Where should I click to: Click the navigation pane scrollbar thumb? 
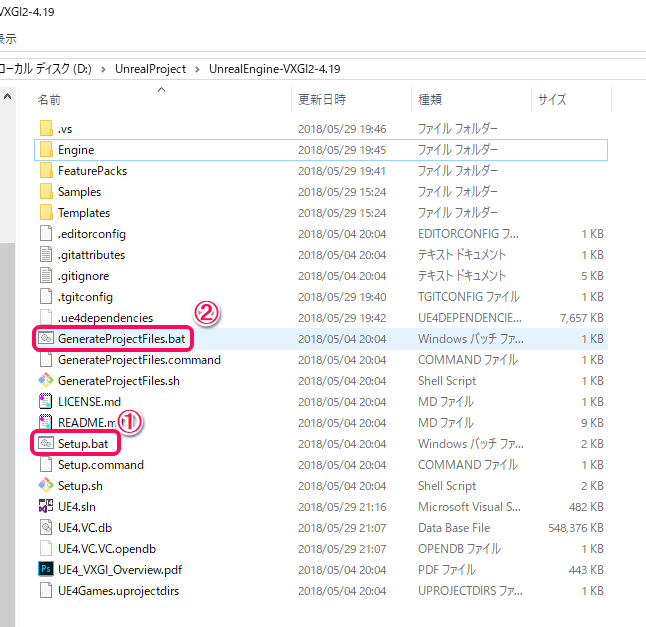7,435
